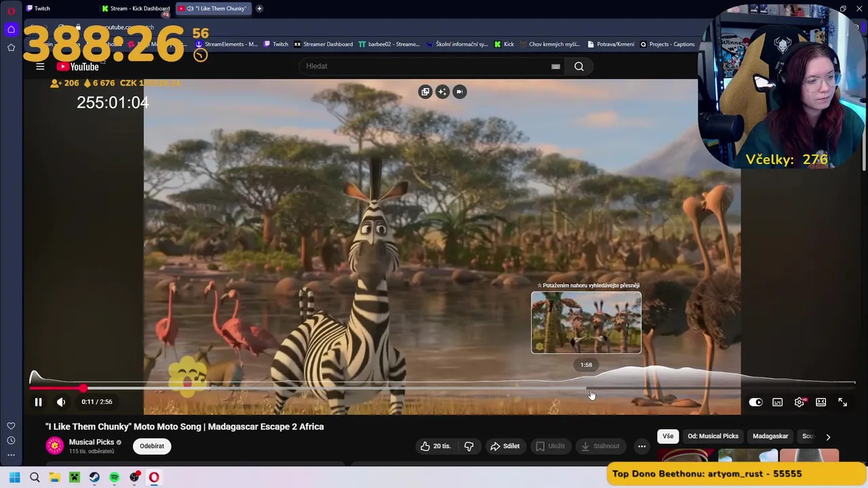868x488 pixels.
Task: Open Minecraft from the taskbar
Action: point(75,477)
